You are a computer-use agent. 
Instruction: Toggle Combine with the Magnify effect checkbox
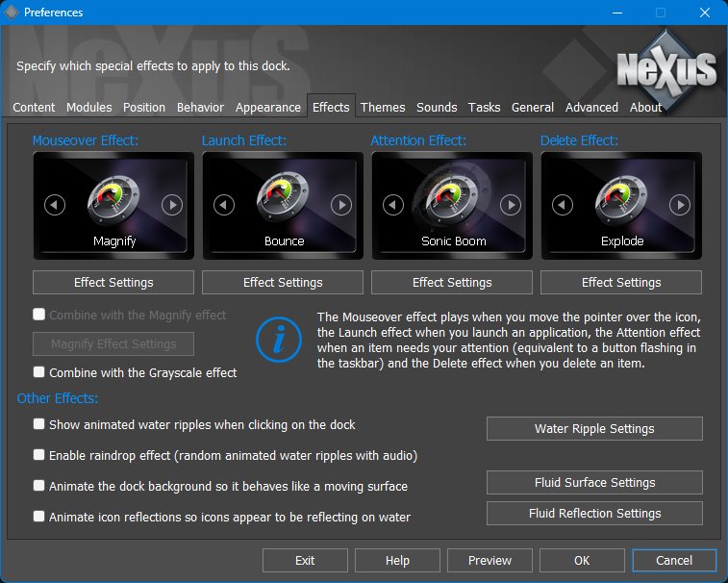[39, 315]
